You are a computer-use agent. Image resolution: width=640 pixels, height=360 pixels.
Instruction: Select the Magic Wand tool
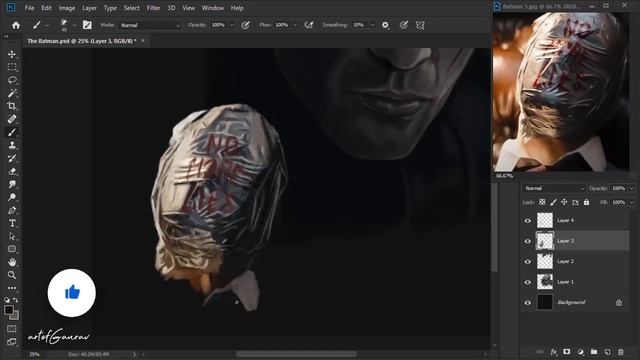click(12, 93)
